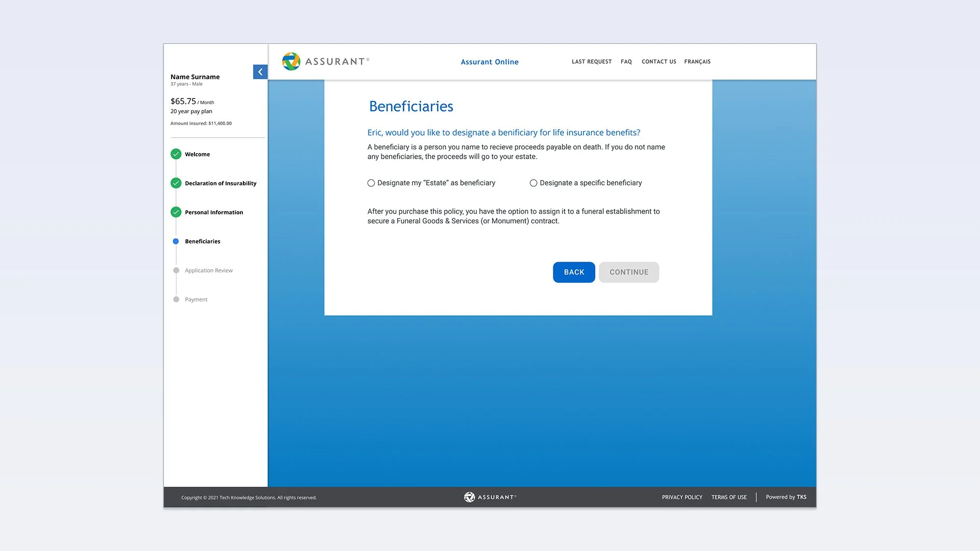Click checkmark icon for Declaration of Insurability

coord(176,183)
